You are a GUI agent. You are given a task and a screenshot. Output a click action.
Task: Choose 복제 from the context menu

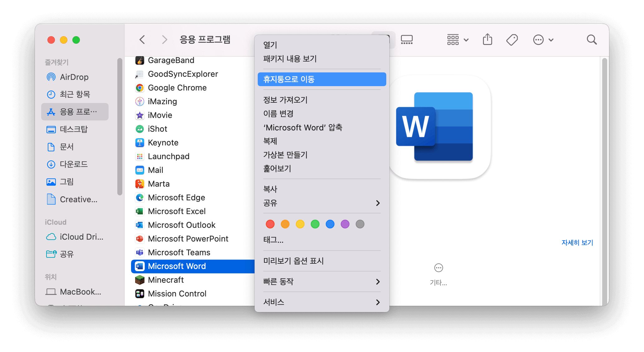(322, 141)
